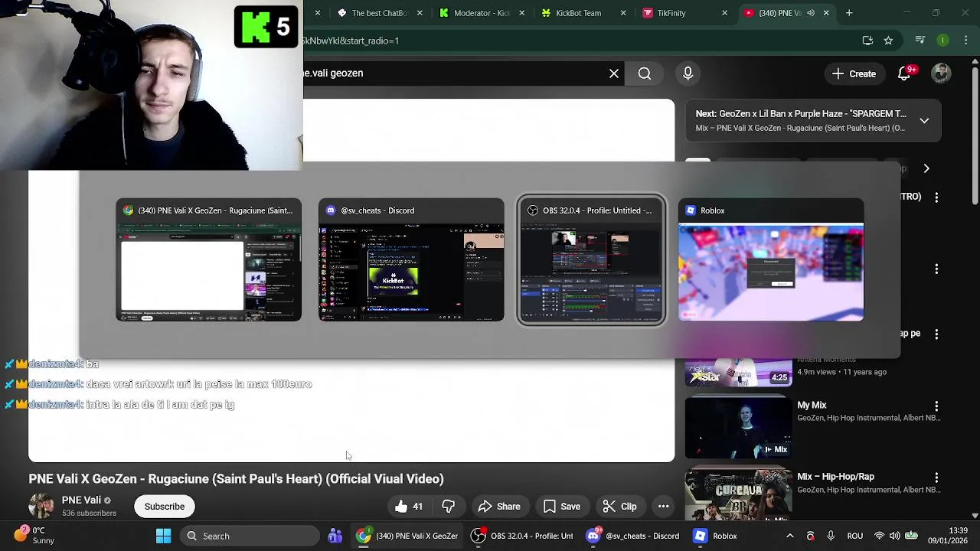Open YouTube notifications bell

coord(906,73)
